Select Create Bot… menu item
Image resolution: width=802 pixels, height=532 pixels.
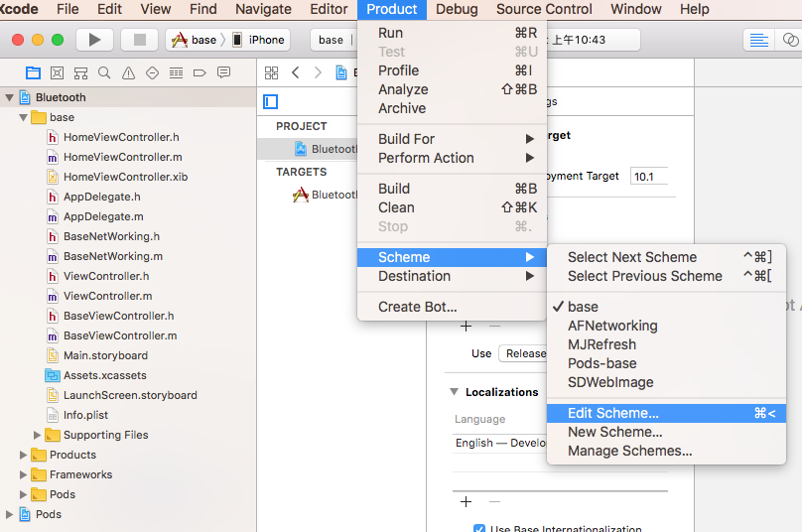(x=453, y=307)
